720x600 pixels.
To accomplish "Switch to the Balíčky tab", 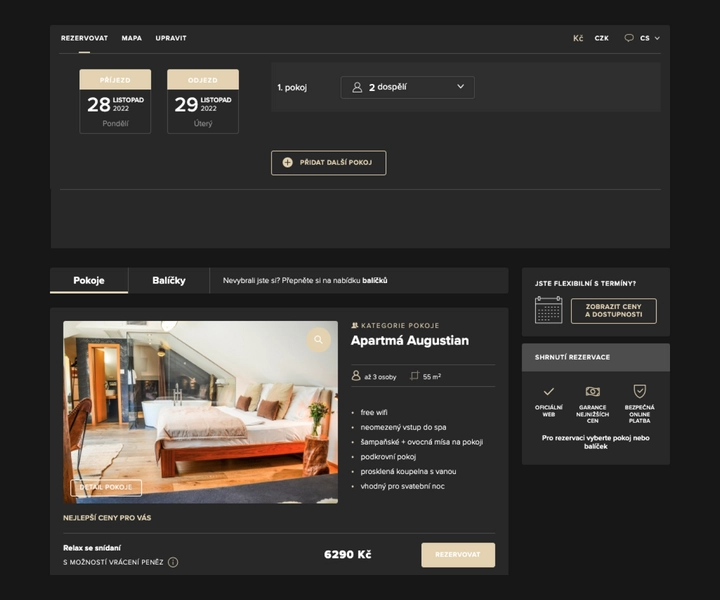I will click(x=169, y=281).
